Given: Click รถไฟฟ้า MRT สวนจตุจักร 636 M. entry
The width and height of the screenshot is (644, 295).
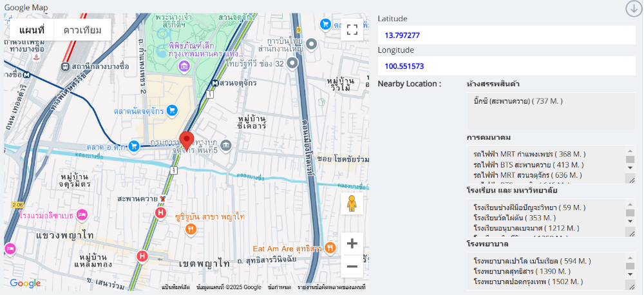Looking at the screenshot, I should 528,175.
